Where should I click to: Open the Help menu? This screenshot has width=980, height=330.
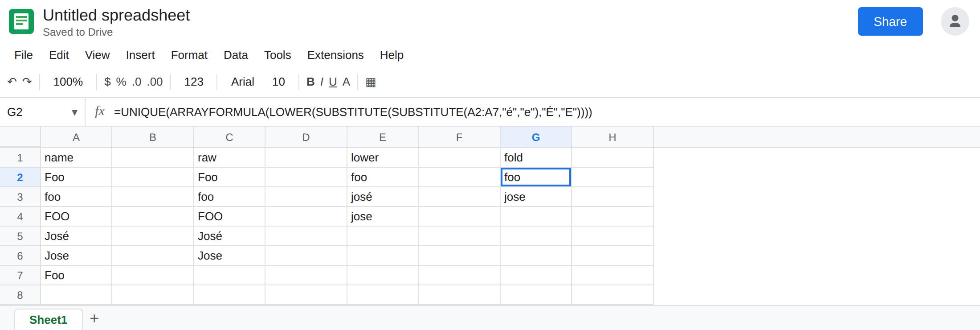pos(392,55)
